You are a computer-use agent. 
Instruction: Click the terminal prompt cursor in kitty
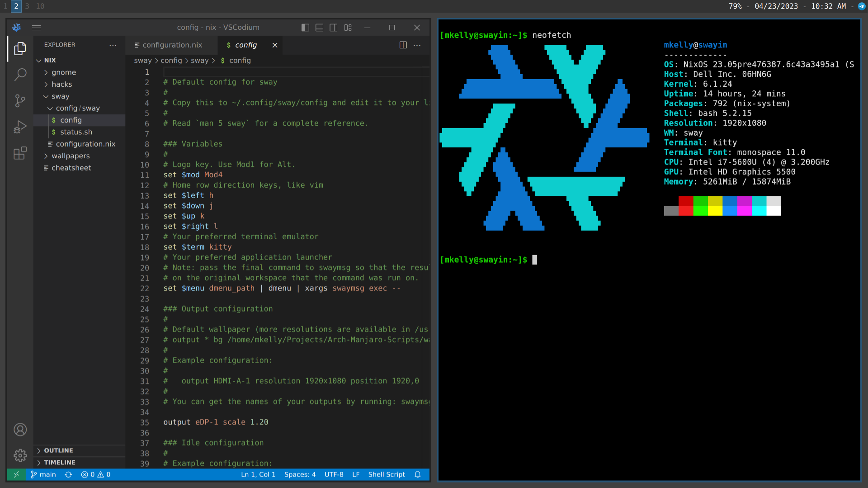535,260
